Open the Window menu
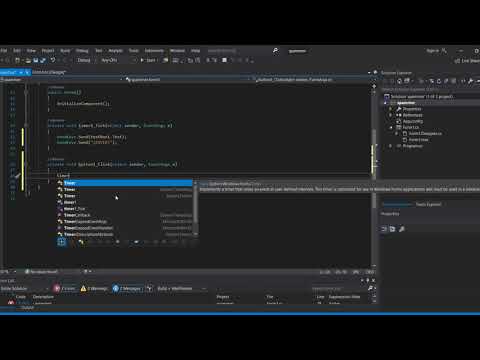 click(177, 51)
